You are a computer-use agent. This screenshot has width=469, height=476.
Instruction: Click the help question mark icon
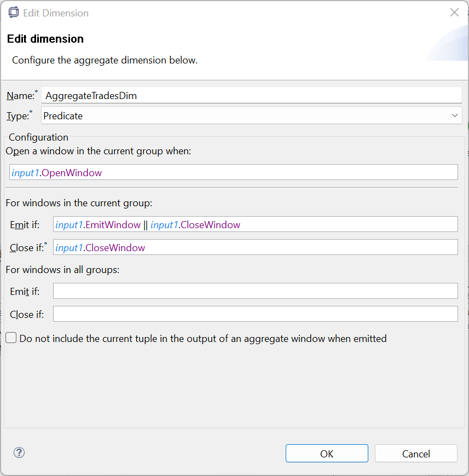tap(19, 452)
